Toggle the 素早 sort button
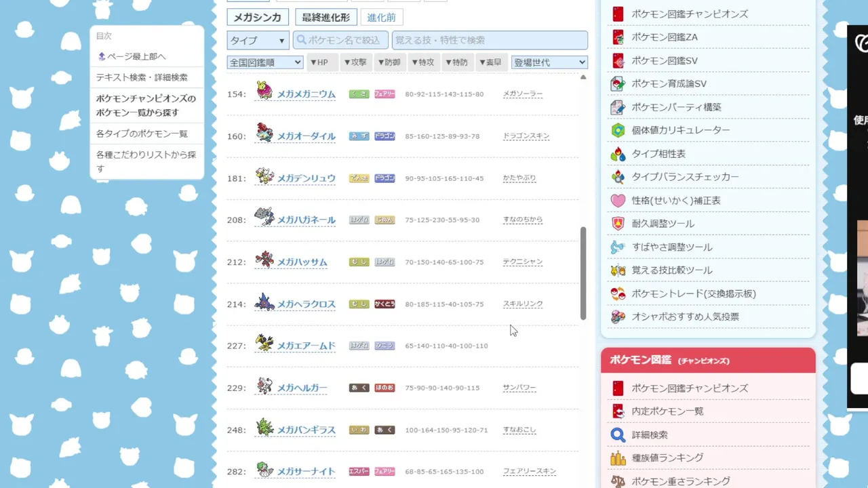The width and height of the screenshot is (868, 488). pyautogui.click(x=491, y=62)
